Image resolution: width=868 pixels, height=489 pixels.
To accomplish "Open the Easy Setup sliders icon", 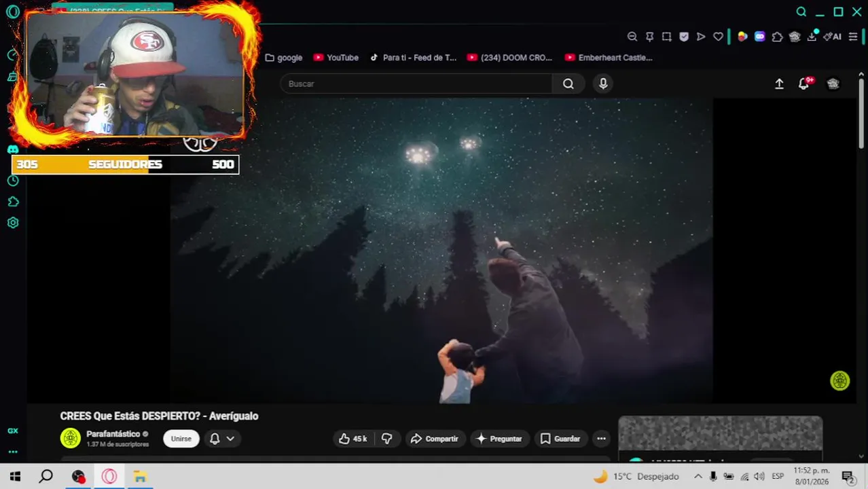I will pyautogui.click(x=853, y=37).
